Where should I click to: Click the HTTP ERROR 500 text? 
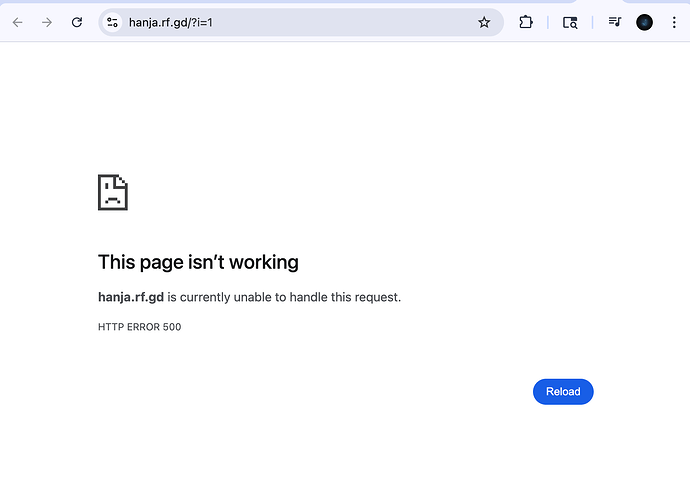[139, 327]
